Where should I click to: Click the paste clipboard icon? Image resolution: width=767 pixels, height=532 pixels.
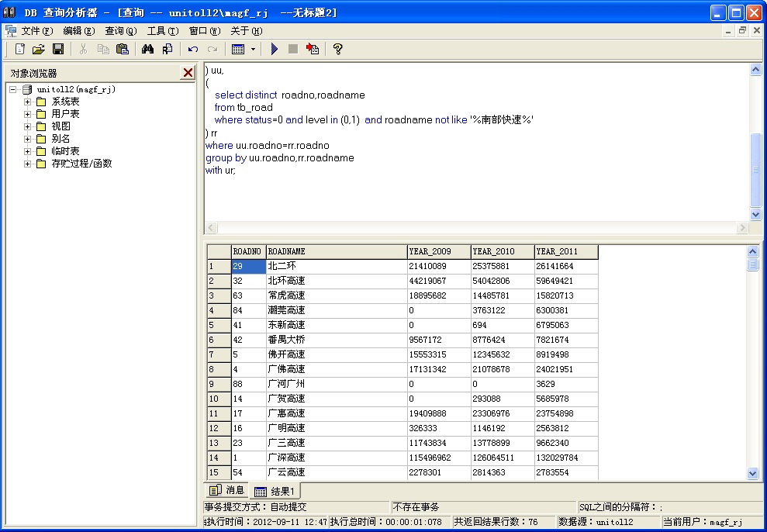pos(123,49)
